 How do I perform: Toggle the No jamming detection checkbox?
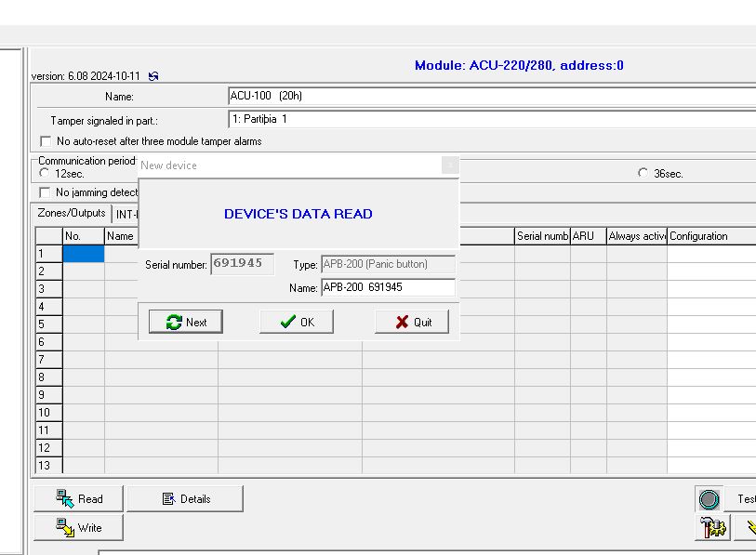tap(46, 192)
